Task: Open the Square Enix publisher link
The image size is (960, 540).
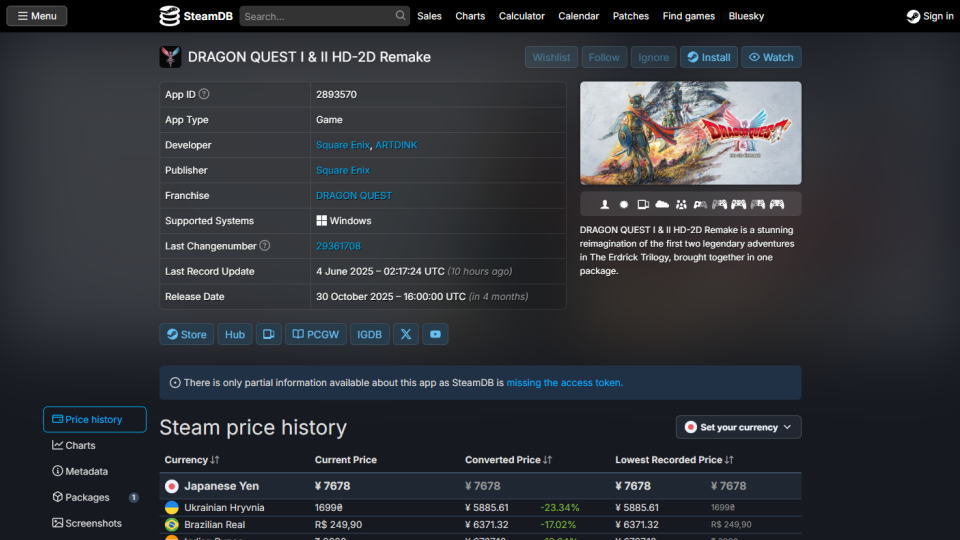Action: [343, 170]
